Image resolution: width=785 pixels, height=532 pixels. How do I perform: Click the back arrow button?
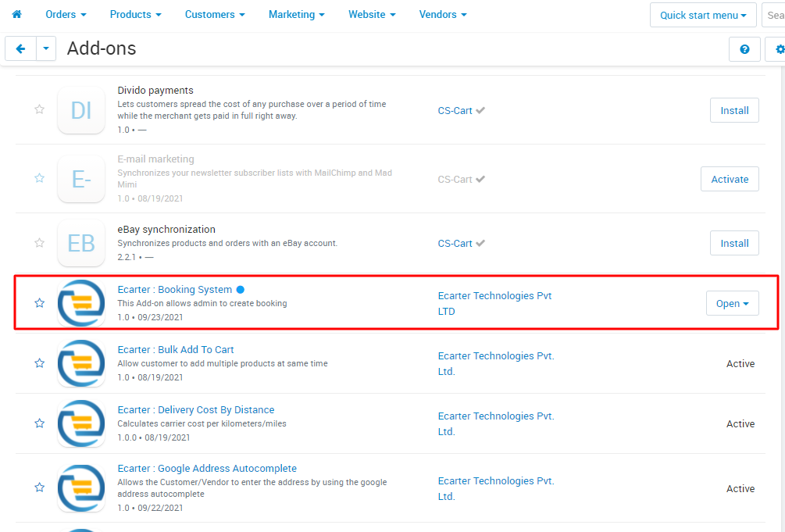tap(20, 48)
